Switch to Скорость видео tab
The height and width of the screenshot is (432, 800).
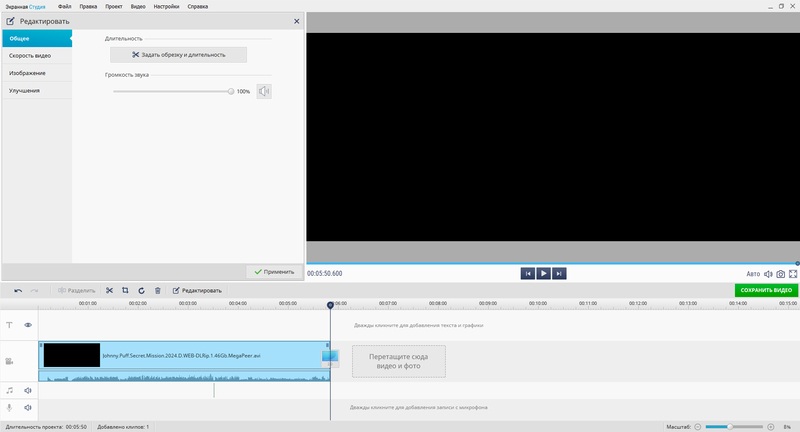(37, 56)
